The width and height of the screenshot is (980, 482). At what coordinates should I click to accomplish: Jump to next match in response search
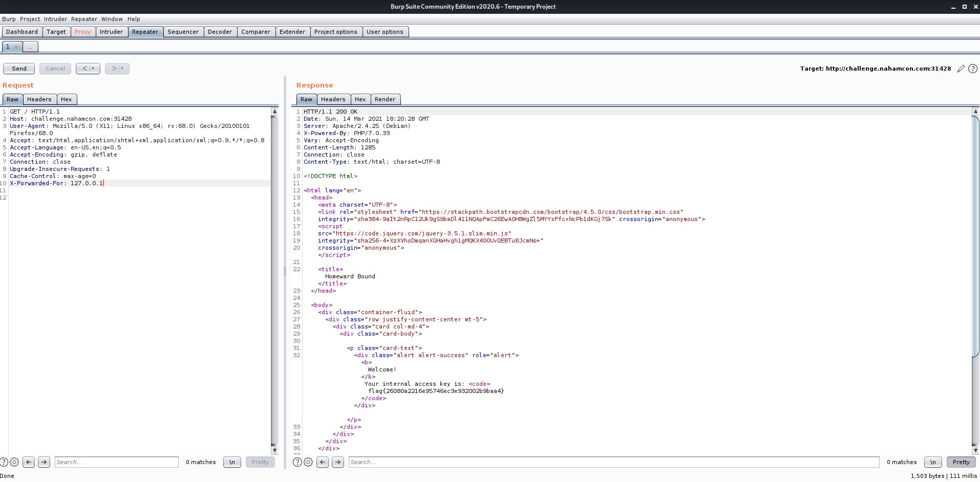[338, 462]
